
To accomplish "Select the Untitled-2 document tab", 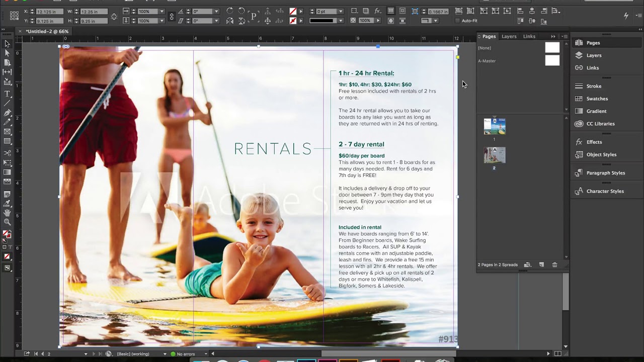I will [47, 31].
